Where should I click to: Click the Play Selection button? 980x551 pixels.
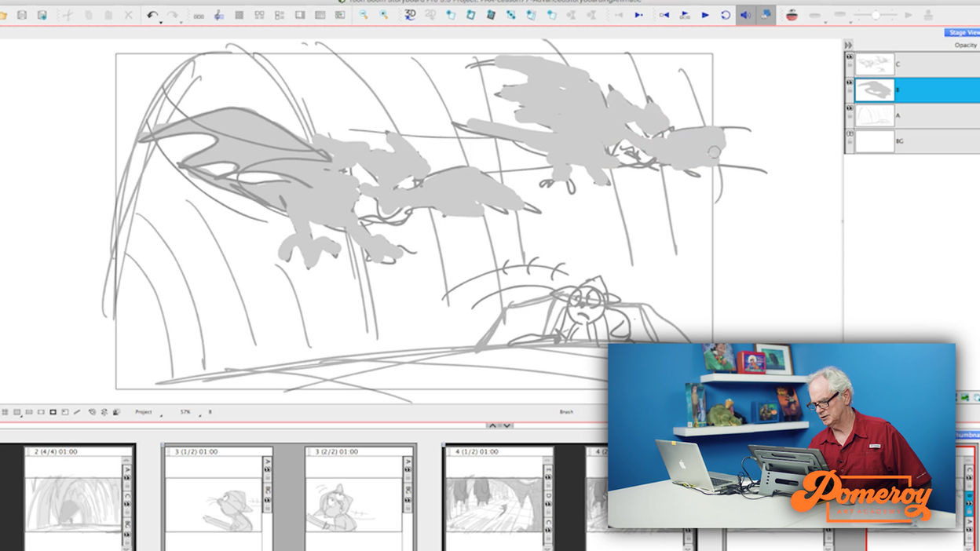click(x=685, y=15)
